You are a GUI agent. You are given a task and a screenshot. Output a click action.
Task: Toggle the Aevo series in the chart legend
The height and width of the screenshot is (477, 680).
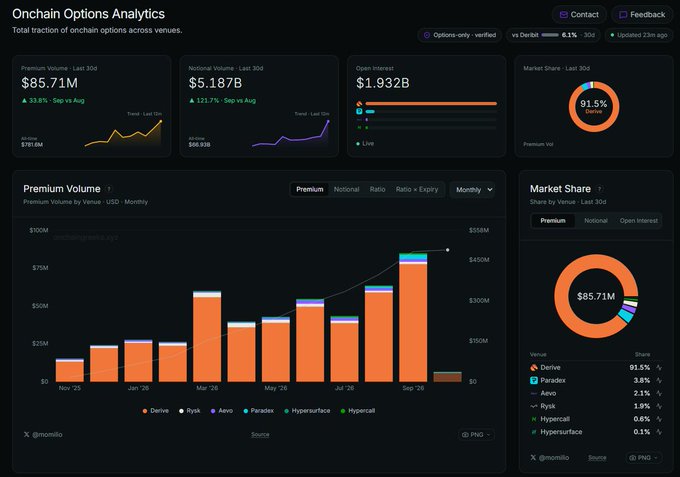click(222, 411)
